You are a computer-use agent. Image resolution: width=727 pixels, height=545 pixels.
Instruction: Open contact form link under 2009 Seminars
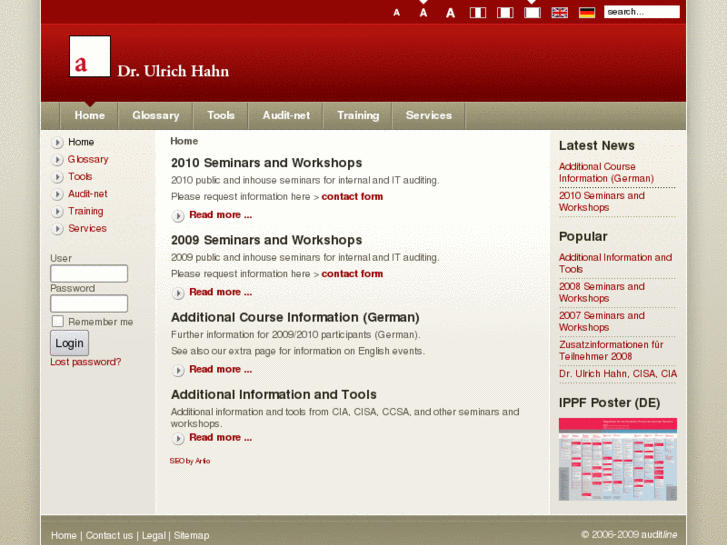coord(352,274)
